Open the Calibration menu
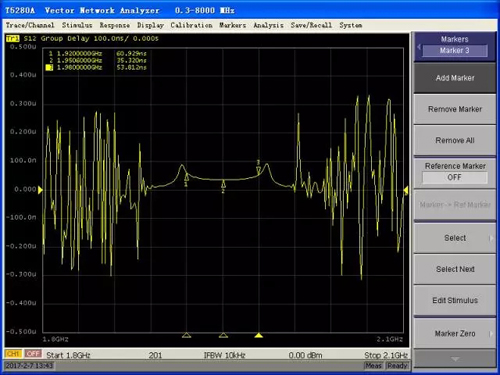Screen dimensions: 500x375 tap(191, 25)
